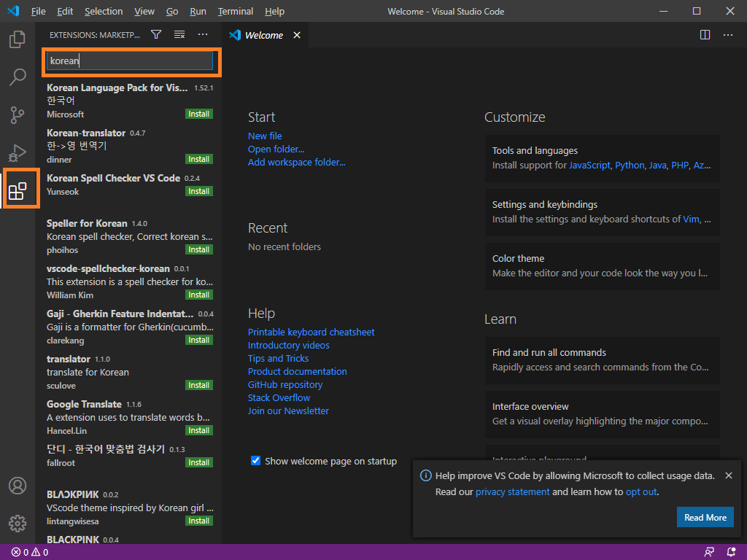Image resolution: width=747 pixels, height=560 pixels.
Task: Install vscode-spellchecker-korean by William Kim
Action: point(198,295)
